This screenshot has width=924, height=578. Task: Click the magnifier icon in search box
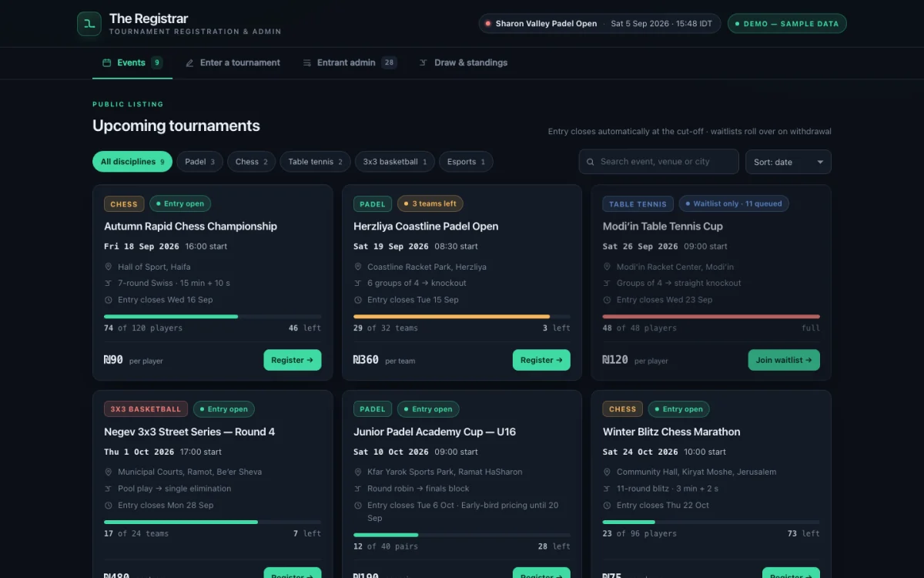(x=591, y=162)
